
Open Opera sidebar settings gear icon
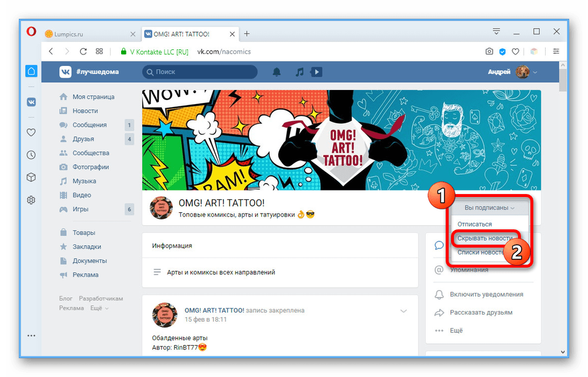pos(32,200)
